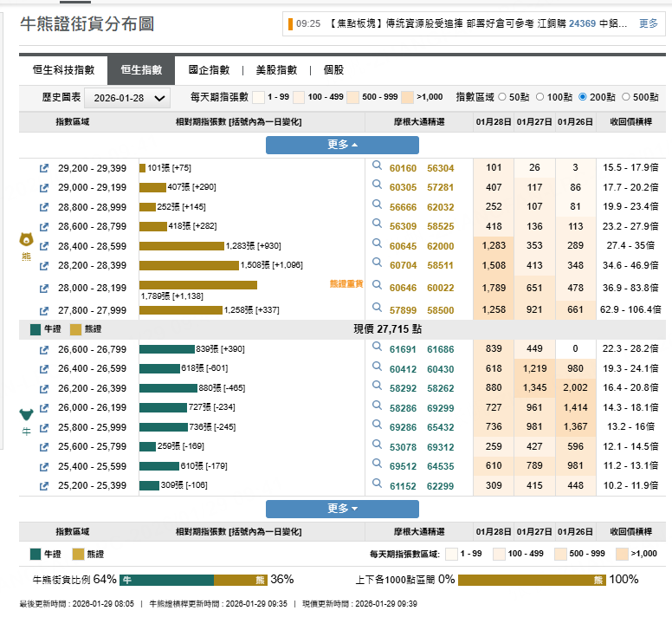Open external link icon for 25,400 - 25,599 row

point(43,466)
